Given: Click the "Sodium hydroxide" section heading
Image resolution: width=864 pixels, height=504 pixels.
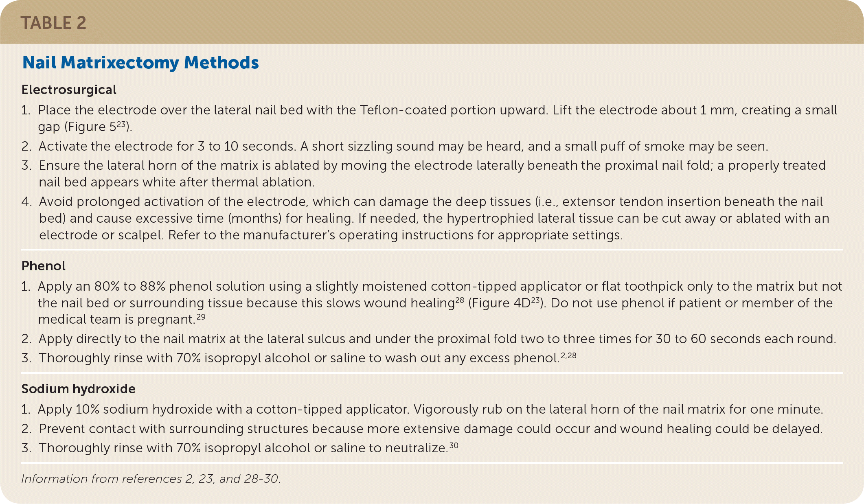Looking at the screenshot, I should [x=78, y=389].
